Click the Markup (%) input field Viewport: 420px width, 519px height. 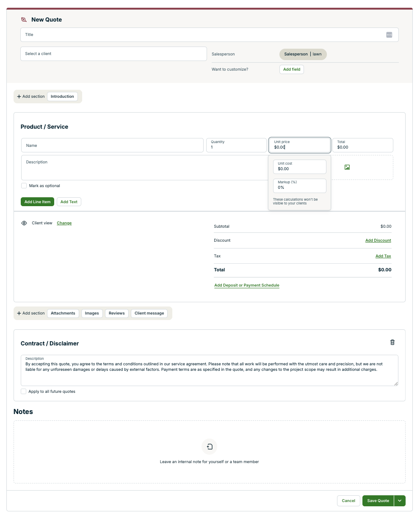(x=299, y=185)
